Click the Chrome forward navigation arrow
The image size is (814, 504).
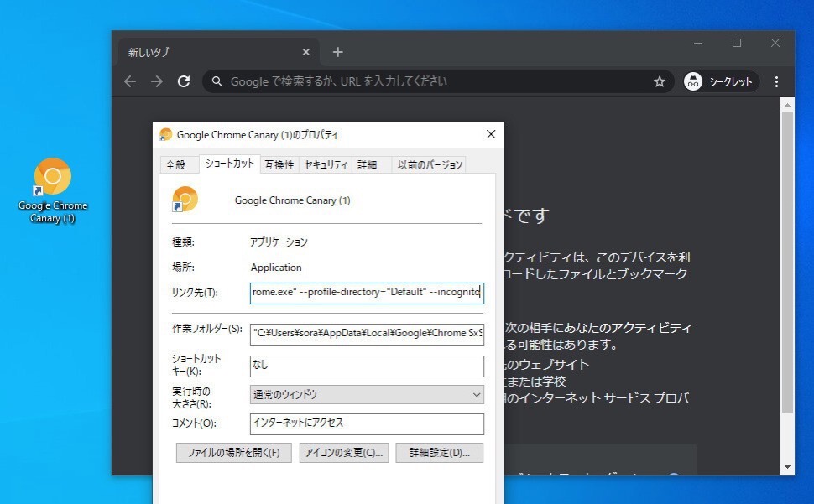point(157,81)
